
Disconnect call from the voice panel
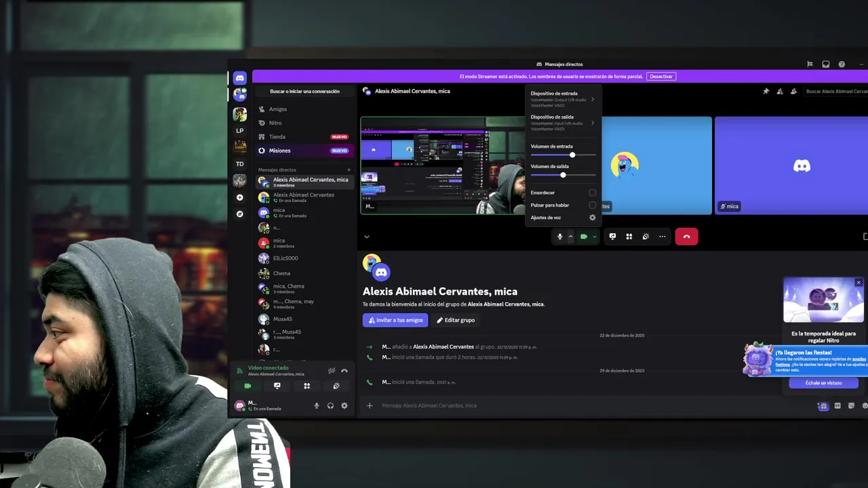pyautogui.click(x=344, y=371)
